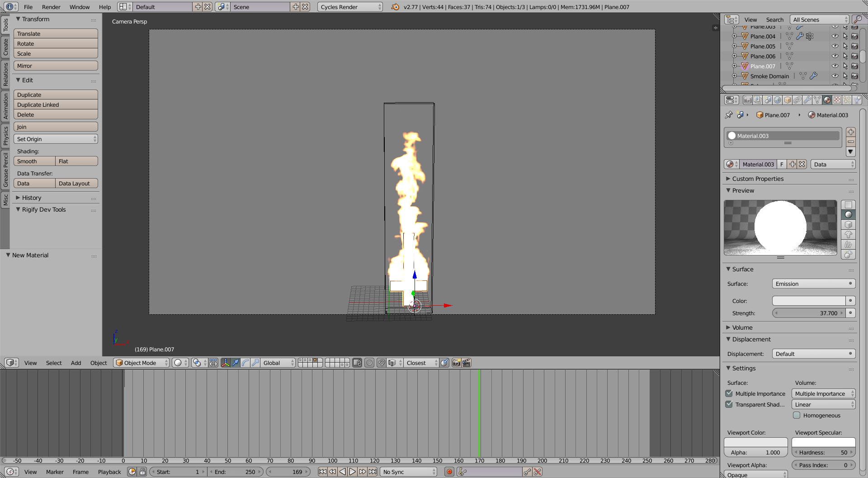Open the Texture properties tab
The image size is (868, 478).
(837, 100)
